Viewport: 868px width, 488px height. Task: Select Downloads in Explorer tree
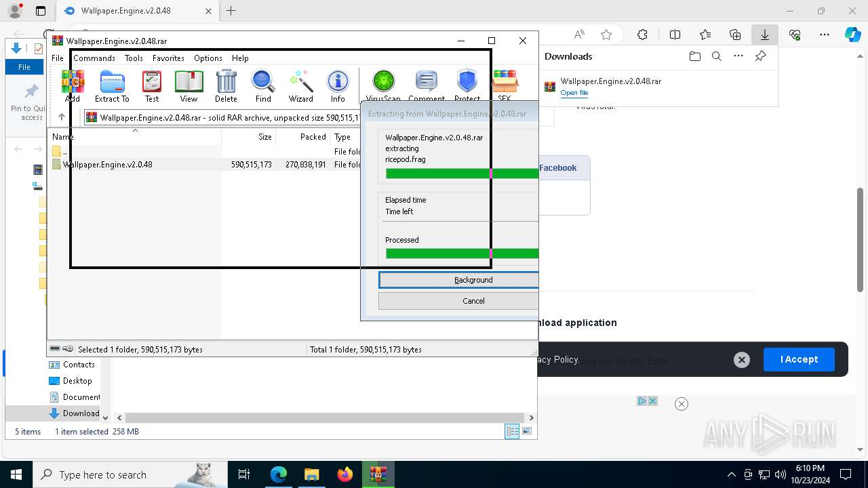click(x=75, y=413)
